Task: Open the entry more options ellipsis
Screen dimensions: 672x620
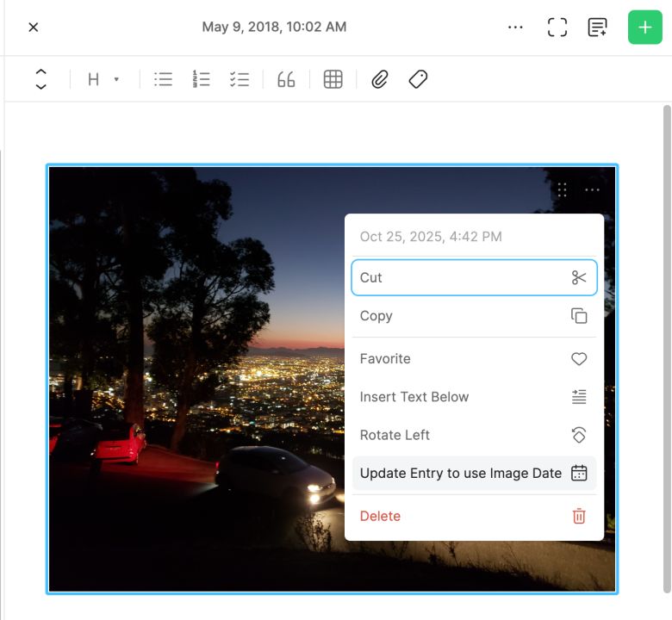Action: coord(515,28)
